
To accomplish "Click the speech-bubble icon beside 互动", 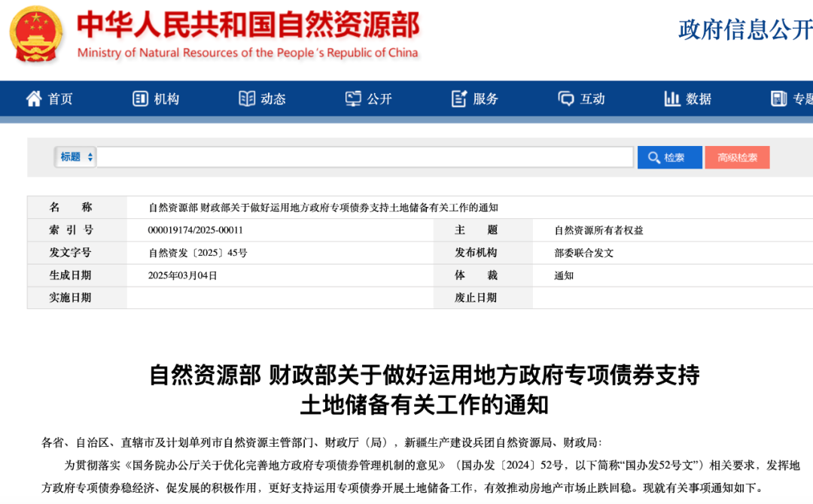I will click(x=565, y=99).
